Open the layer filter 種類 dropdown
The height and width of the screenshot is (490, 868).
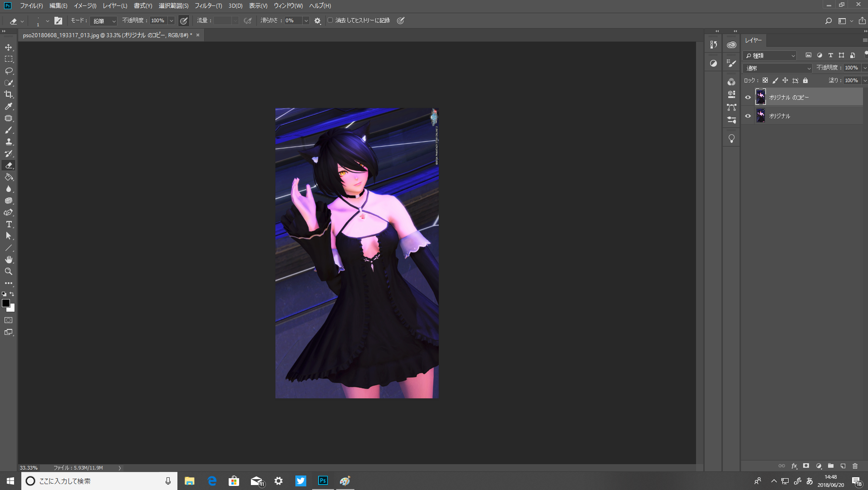point(770,55)
